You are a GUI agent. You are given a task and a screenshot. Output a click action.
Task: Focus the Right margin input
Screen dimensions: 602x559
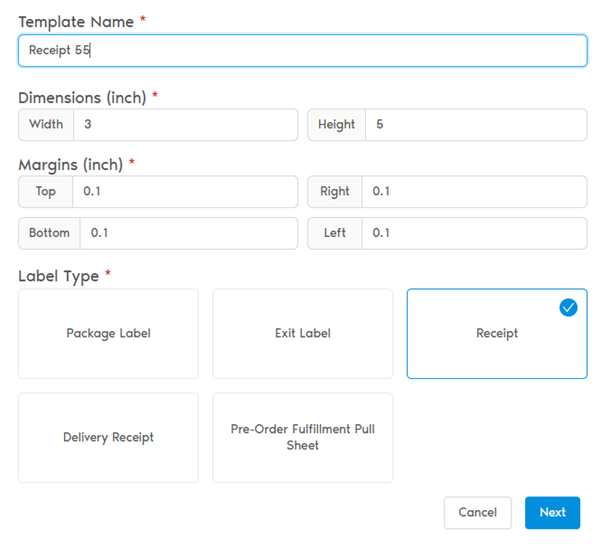pos(473,192)
